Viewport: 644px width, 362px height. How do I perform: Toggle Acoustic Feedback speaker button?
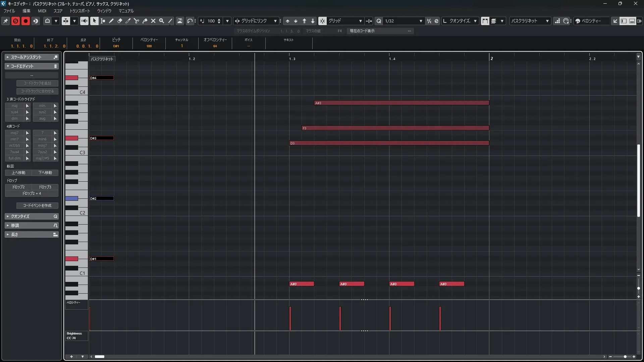[84, 21]
